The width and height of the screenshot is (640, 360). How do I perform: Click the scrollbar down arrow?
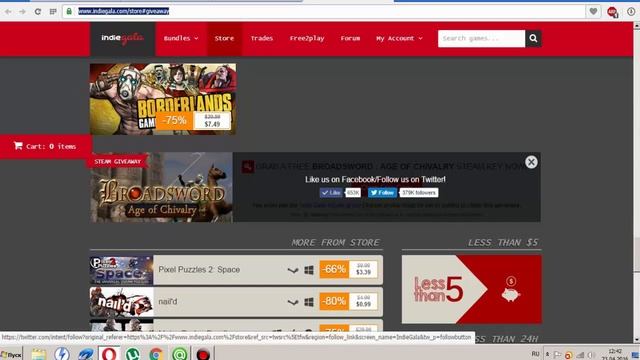tap(636, 340)
